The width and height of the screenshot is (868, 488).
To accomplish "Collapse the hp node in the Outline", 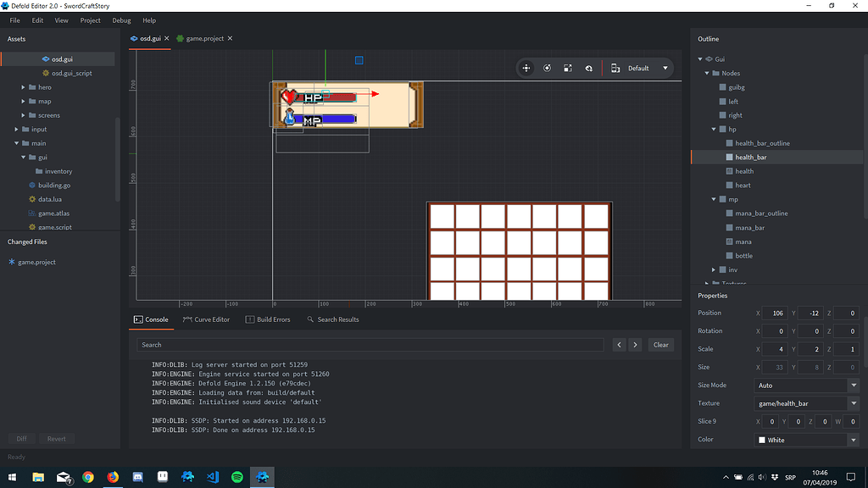I will pyautogui.click(x=713, y=129).
